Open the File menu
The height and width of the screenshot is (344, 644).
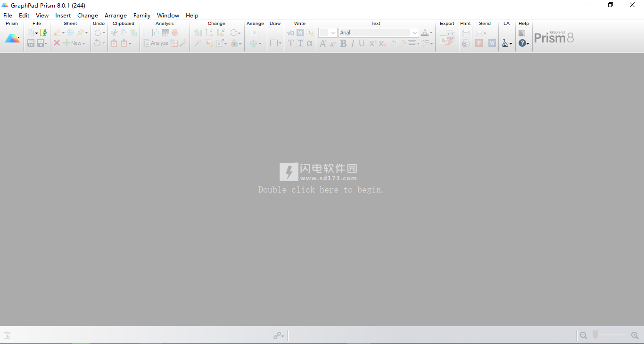(8, 15)
